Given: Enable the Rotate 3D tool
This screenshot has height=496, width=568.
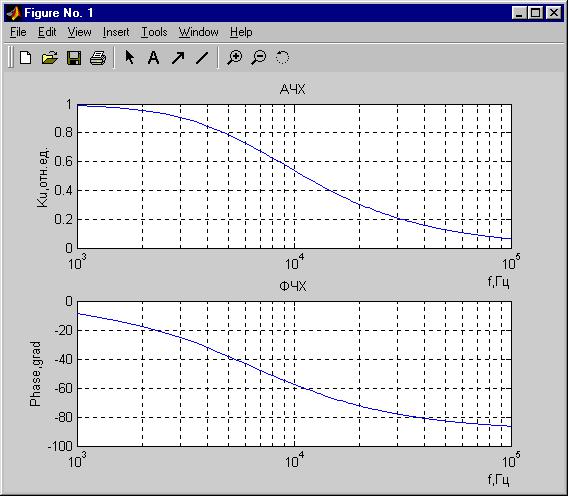Looking at the screenshot, I should 282,58.
